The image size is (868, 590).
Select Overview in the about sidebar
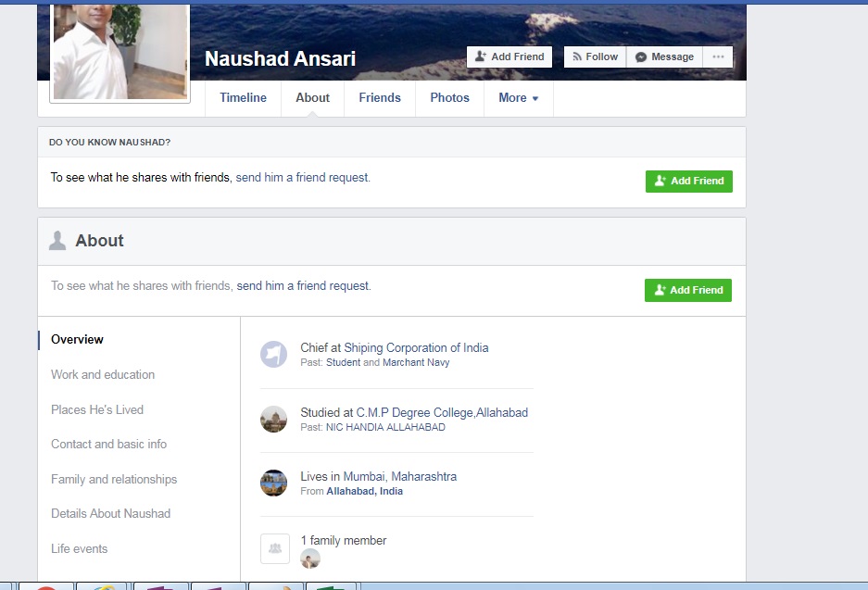click(77, 340)
